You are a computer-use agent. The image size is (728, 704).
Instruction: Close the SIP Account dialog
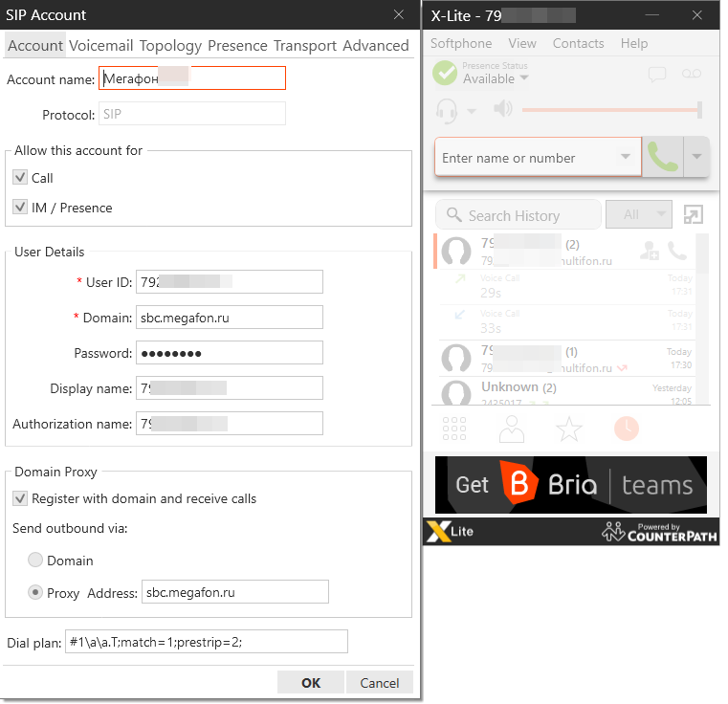coord(398,15)
